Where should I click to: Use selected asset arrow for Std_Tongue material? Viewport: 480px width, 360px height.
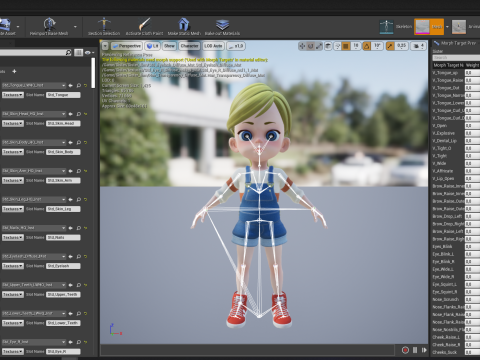point(71,85)
